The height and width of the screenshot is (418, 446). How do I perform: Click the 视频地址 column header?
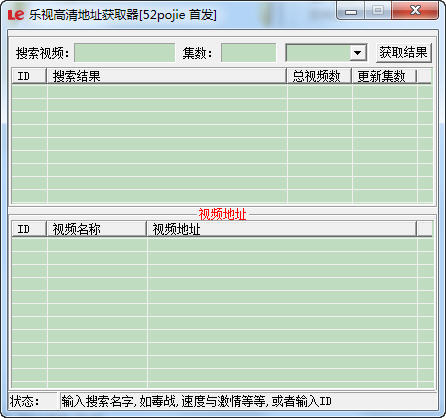point(281,229)
